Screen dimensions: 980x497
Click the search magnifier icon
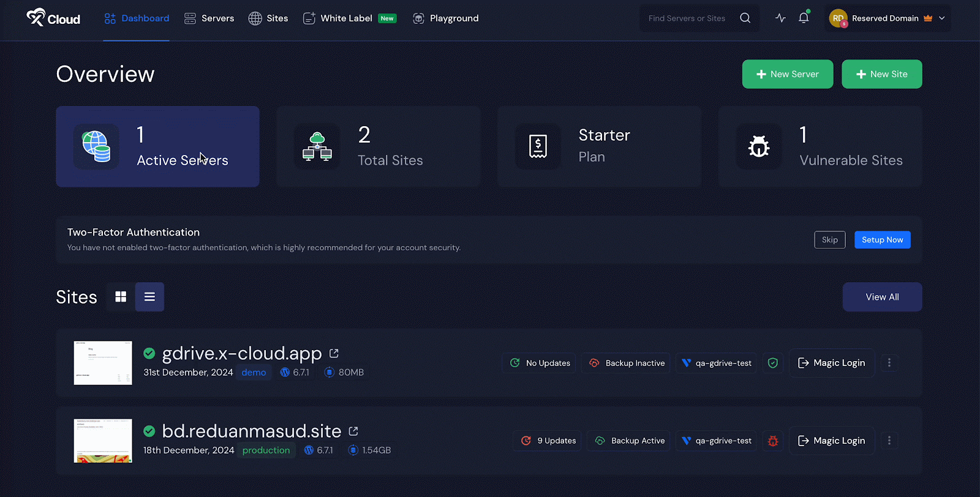(745, 18)
